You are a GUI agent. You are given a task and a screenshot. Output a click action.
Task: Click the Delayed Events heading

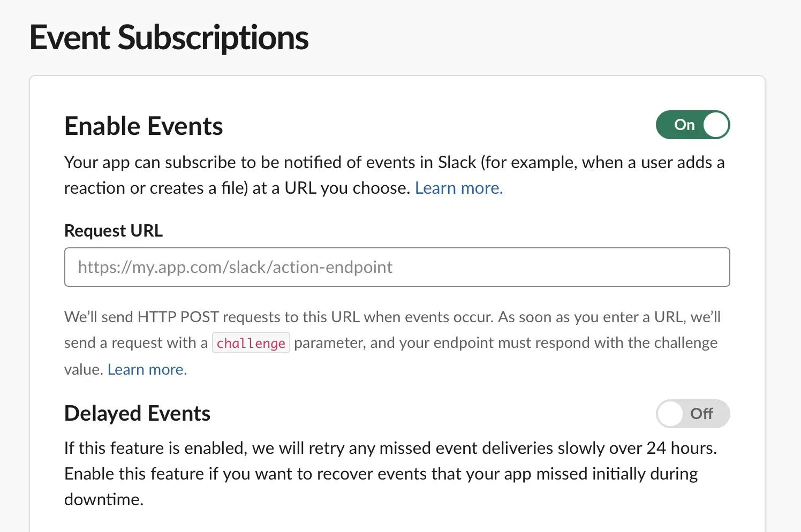click(x=137, y=413)
